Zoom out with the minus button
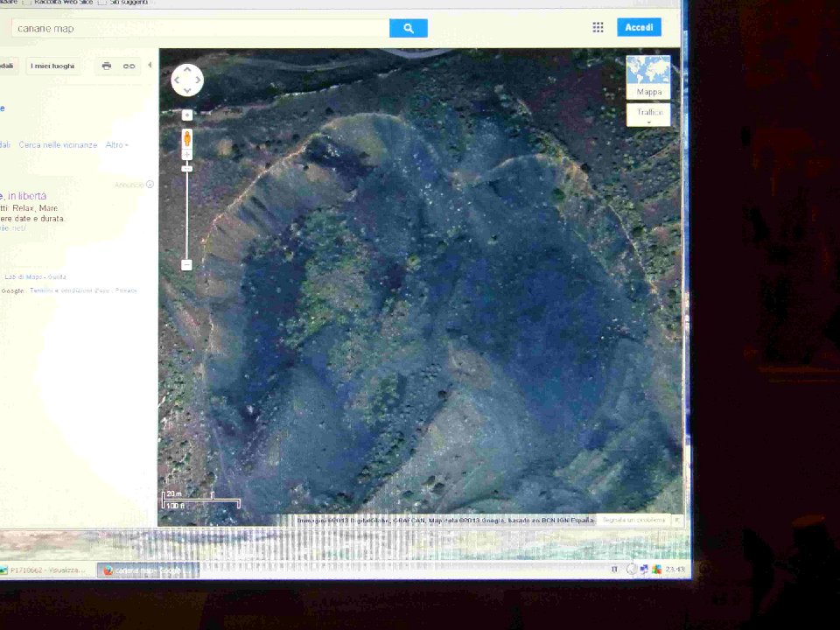The image size is (840, 630). [186, 264]
